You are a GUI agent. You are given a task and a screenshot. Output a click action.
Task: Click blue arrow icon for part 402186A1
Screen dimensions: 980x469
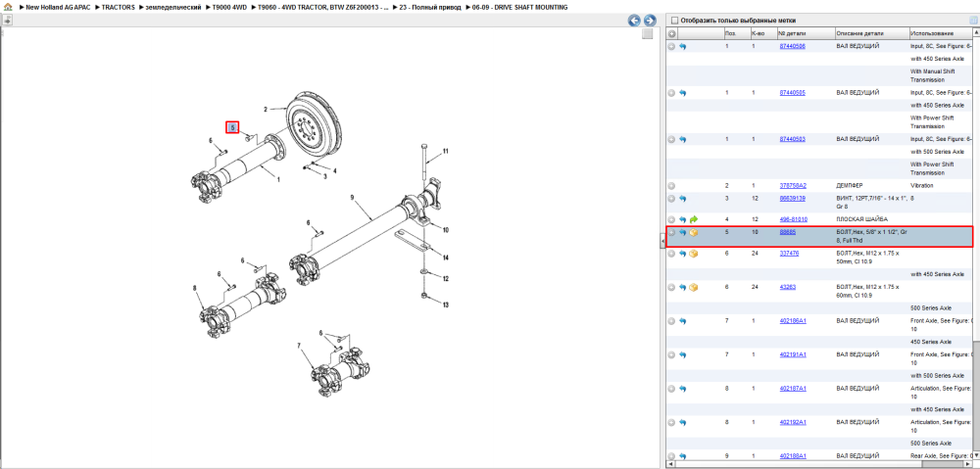pyautogui.click(x=682, y=321)
